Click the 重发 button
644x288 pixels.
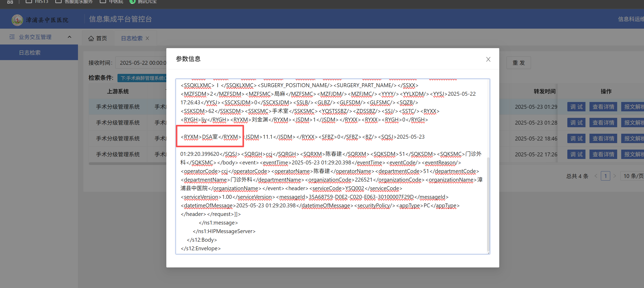518,63
